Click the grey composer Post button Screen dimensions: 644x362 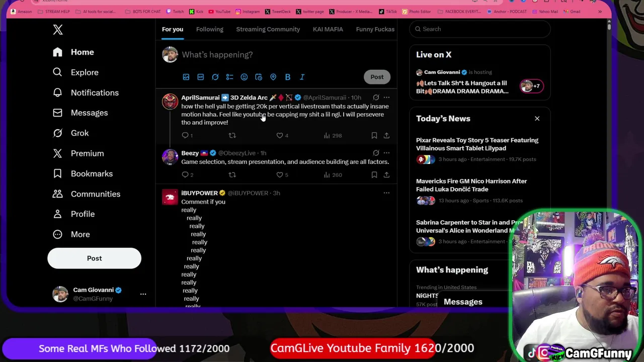pyautogui.click(x=377, y=77)
